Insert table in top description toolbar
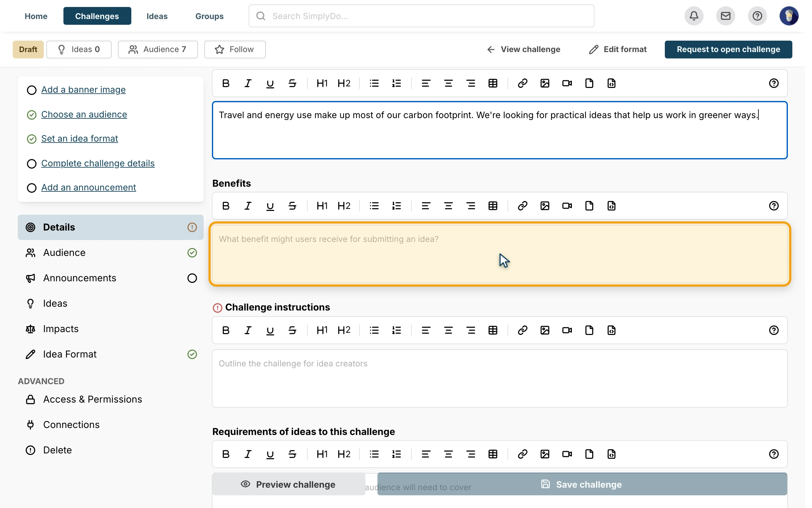 (x=493, y=83)
